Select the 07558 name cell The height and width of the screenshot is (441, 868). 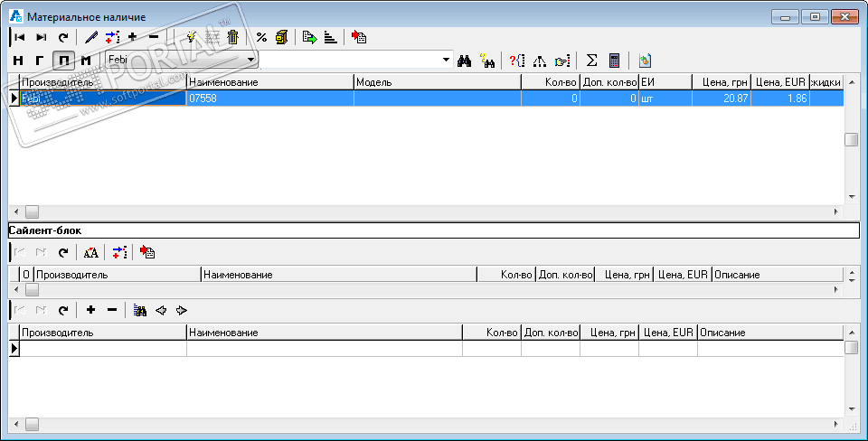[270, 99]
